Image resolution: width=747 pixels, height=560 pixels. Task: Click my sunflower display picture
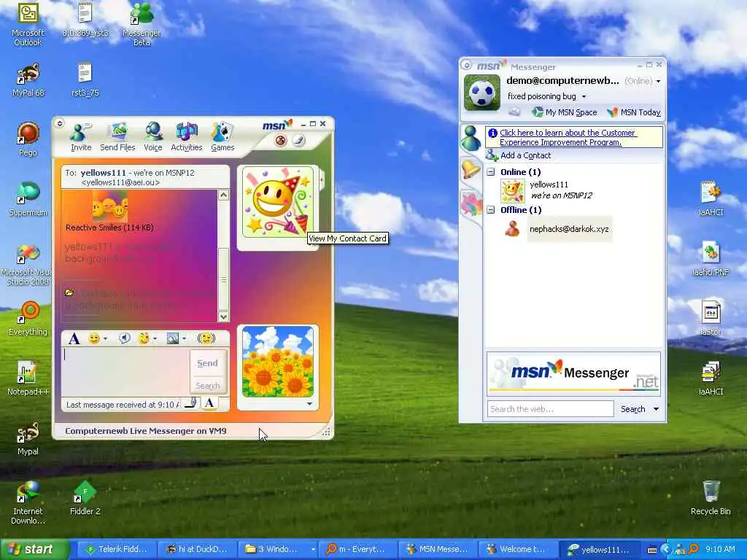click(278, 362)
